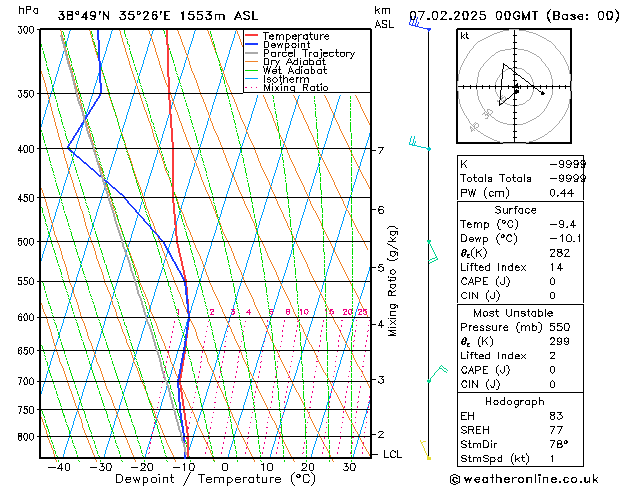Viewport: 629px width, 486px height.
Task: Click the LCL marker label
Action: point(393,454)
